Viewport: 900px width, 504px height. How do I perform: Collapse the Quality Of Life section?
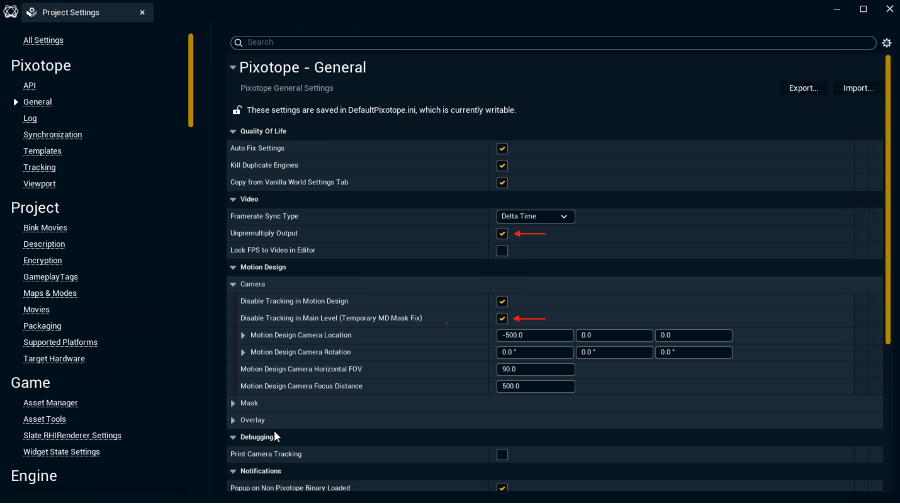click(233, 131)
